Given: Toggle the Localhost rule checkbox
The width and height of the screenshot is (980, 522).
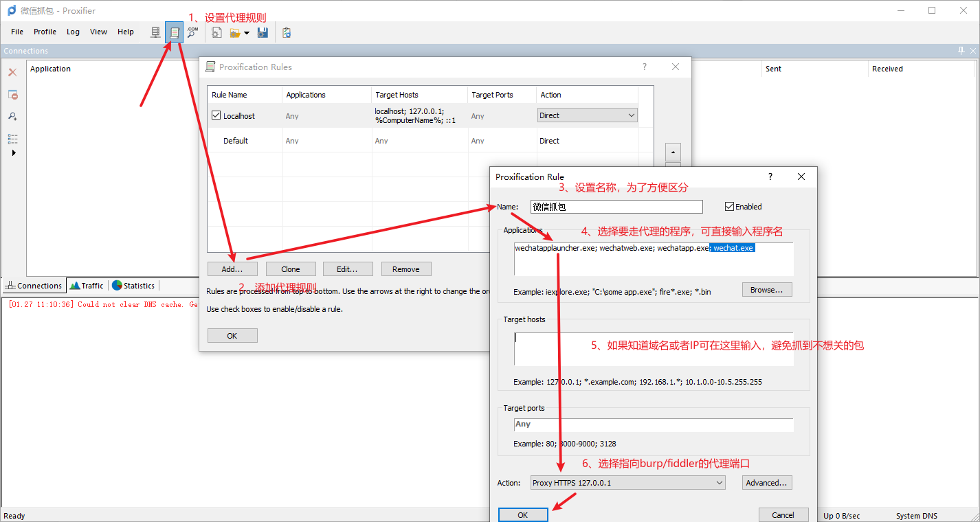Looking at the screenshot, I should pyautogui.click(x=216, y=115).
